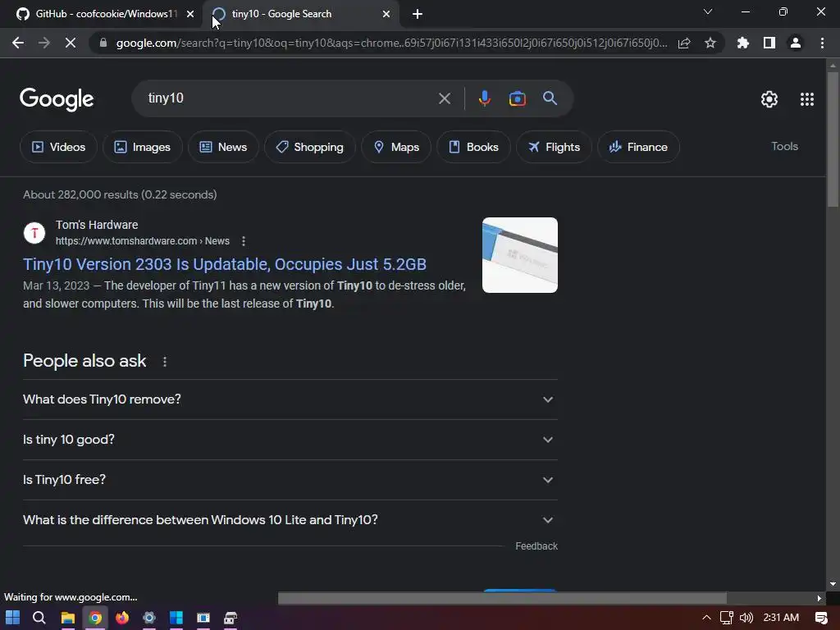Filter results by Maps

click(396, 147)
